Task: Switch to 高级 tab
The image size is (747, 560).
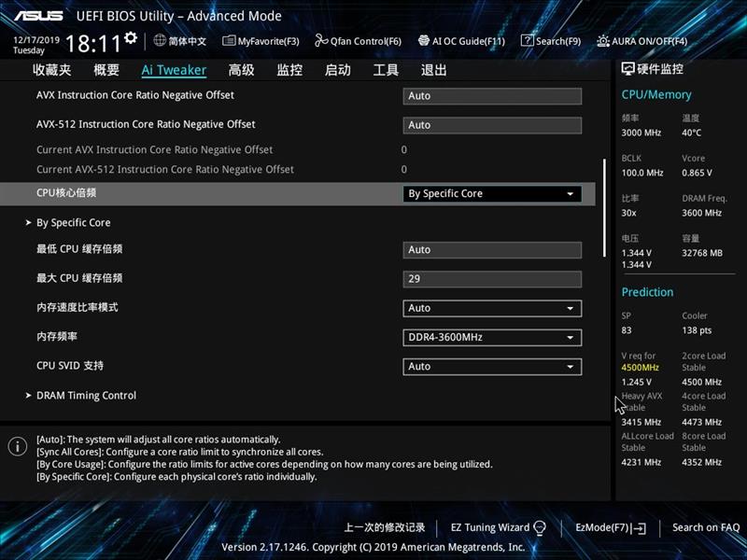Action: tap(241, 70)
